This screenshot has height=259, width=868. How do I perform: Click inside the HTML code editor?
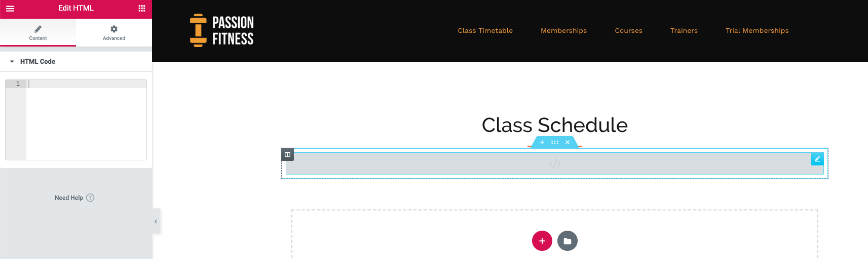point(86,120)
